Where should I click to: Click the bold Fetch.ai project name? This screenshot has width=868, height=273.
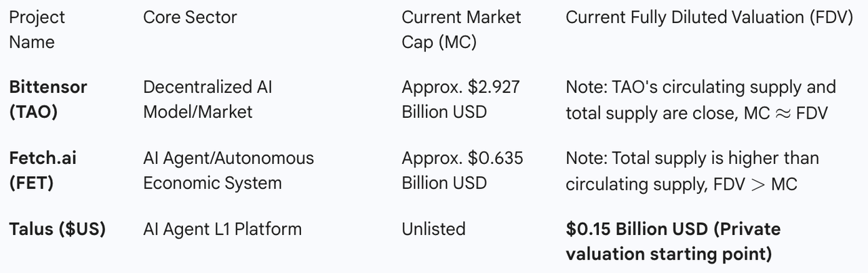pos(43,159)
